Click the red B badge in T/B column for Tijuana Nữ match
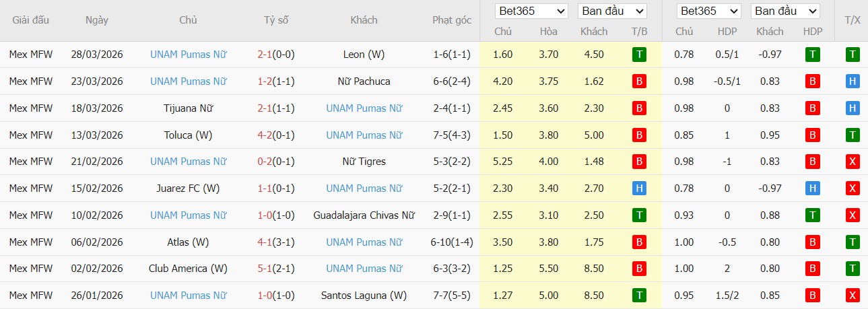The height and width of the screenshot is (309, 868). pos(639,108)
